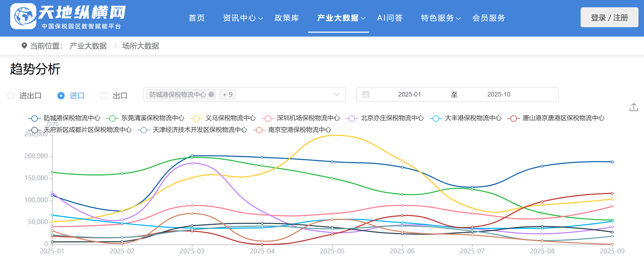Screen dimensions: 644x262
Task: Toggle 东莞清溪保税物流中心 legend marker
Action: (x=112, y=118)
